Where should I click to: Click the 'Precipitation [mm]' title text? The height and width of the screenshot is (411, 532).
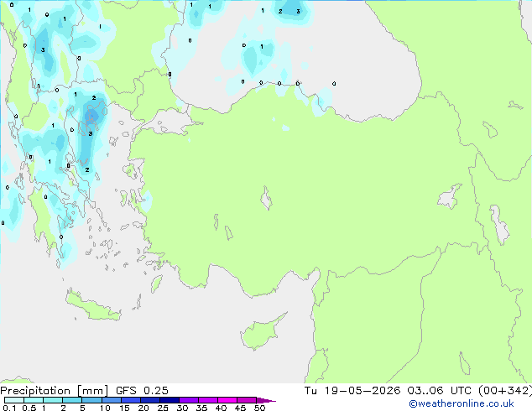click(x=55, y=391)
